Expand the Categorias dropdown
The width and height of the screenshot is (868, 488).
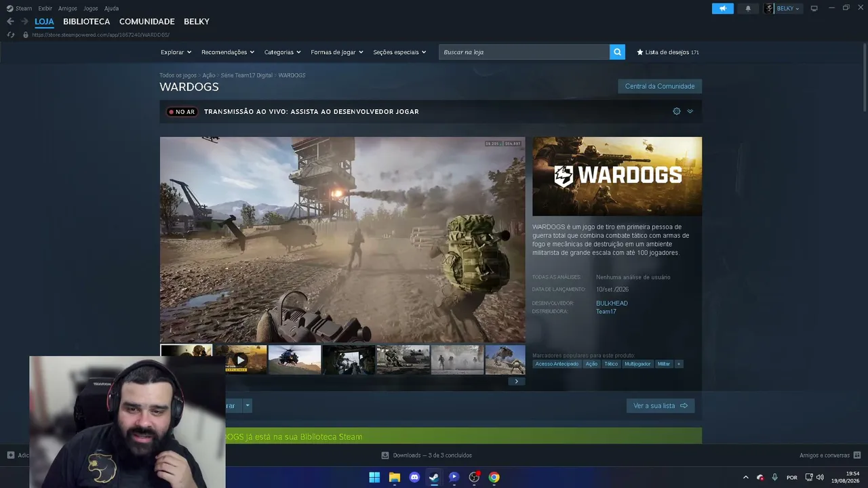click(x=282, y=52)
